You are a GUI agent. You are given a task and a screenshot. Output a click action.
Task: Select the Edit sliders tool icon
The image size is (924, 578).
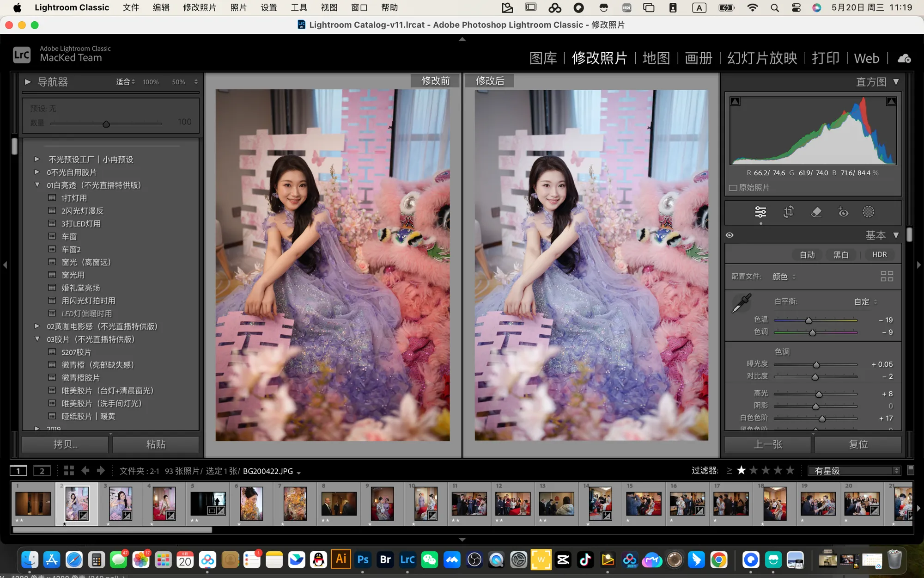[x=760, y=212]
